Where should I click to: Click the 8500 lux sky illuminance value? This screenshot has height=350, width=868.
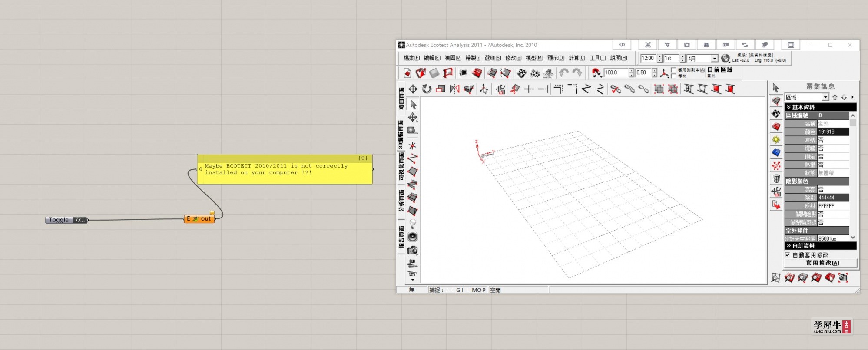833,238
